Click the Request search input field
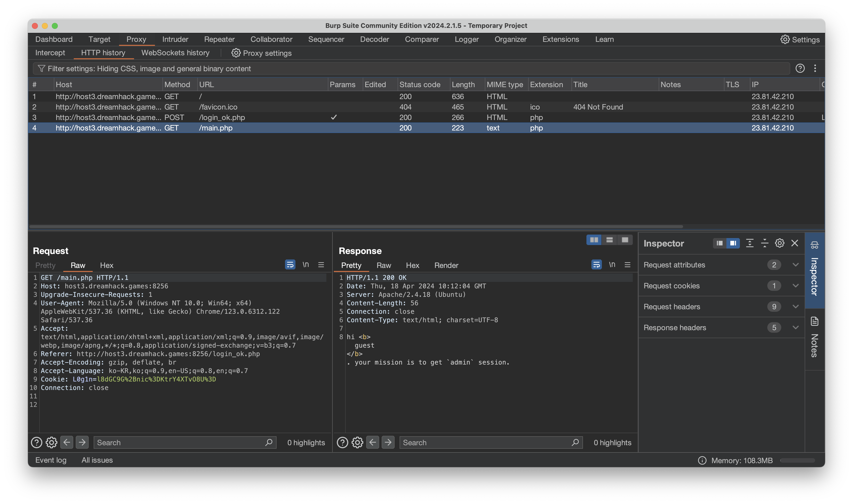This screenshot has height=504, width=853. pos(180,442)
